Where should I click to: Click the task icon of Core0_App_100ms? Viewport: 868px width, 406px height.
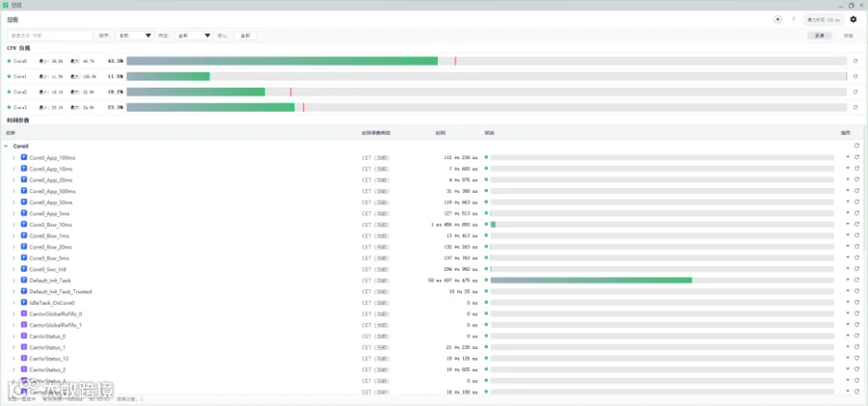click(x=24, y=157)
